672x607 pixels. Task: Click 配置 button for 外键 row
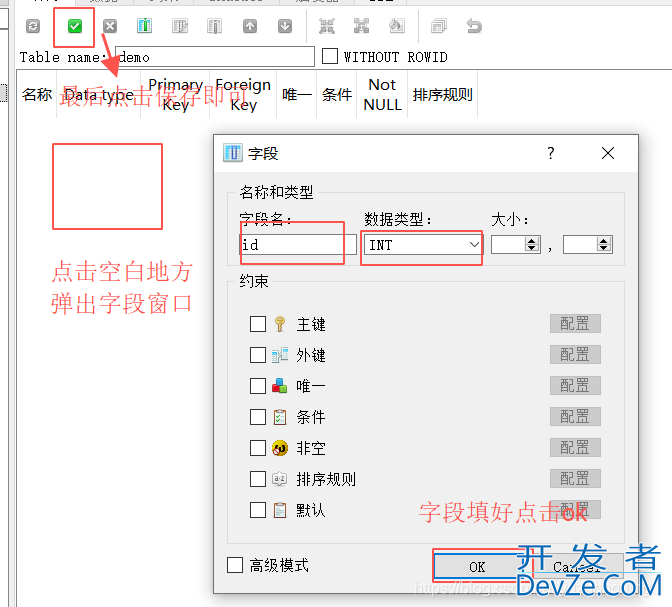(x=575, y=355)
